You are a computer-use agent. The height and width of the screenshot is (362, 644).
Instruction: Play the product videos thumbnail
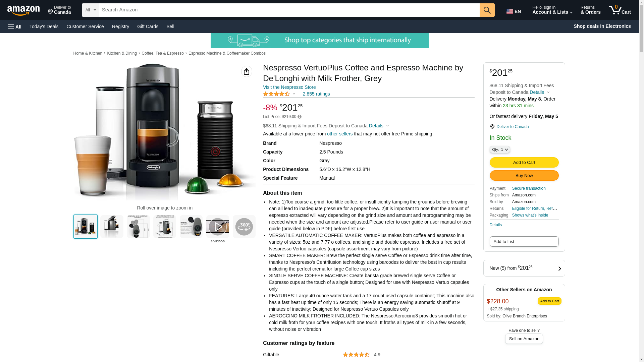(218, 227)
